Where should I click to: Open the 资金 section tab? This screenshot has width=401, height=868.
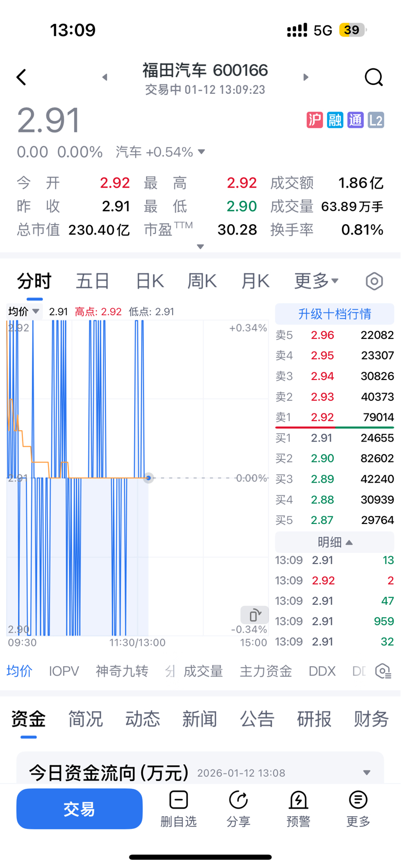point(29,719)
